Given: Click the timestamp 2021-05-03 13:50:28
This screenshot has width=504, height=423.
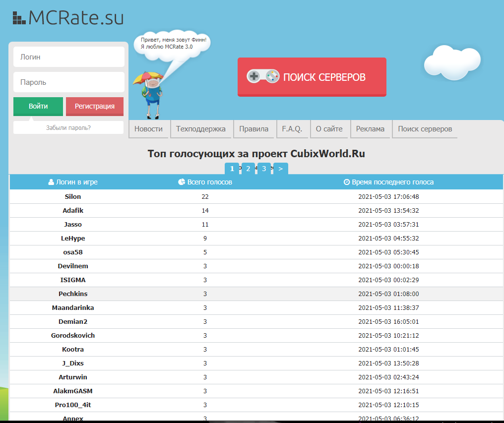Looking at the screenshot, I should [388, 363].
